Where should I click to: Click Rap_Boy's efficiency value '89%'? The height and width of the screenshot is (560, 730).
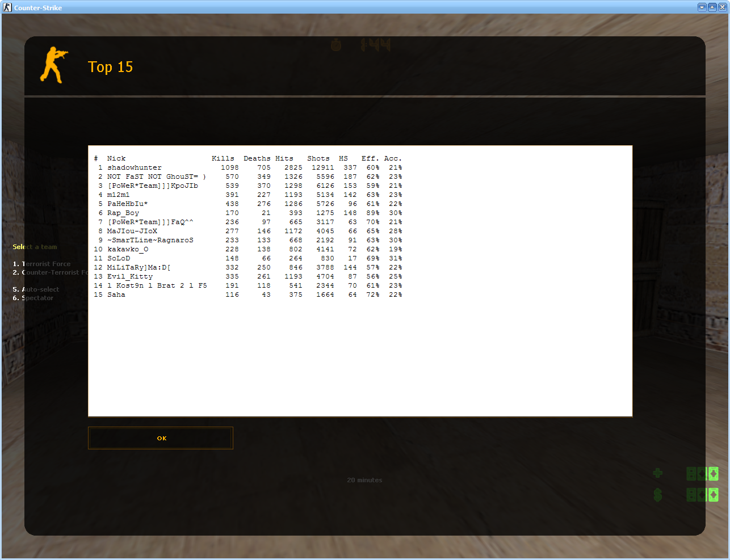(x=373, y=213)
